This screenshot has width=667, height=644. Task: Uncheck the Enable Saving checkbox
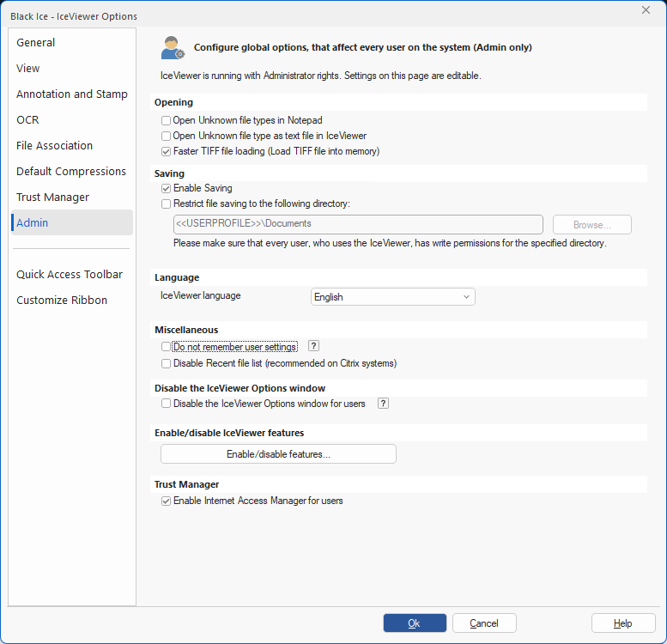click(x=167, y=188)
